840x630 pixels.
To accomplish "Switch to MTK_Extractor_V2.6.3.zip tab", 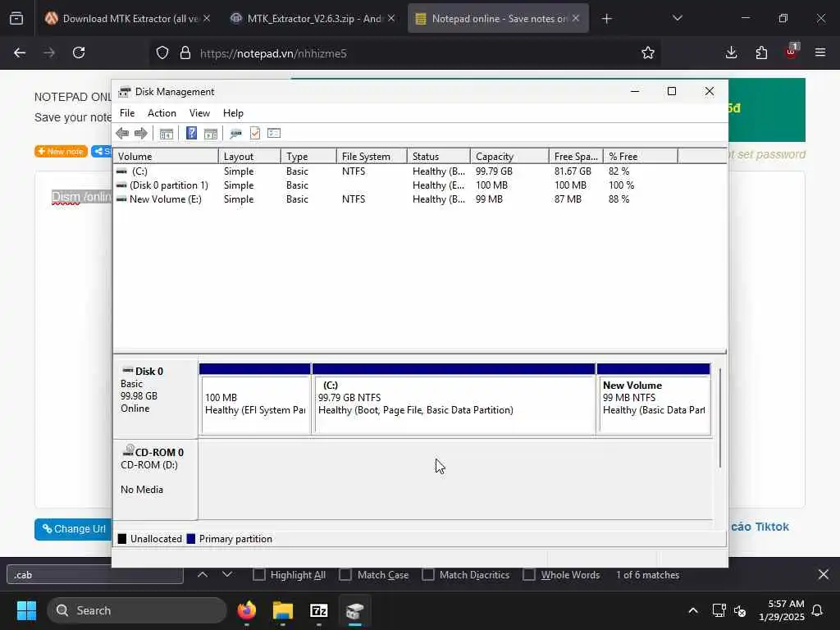I will (x=313, y=19).
